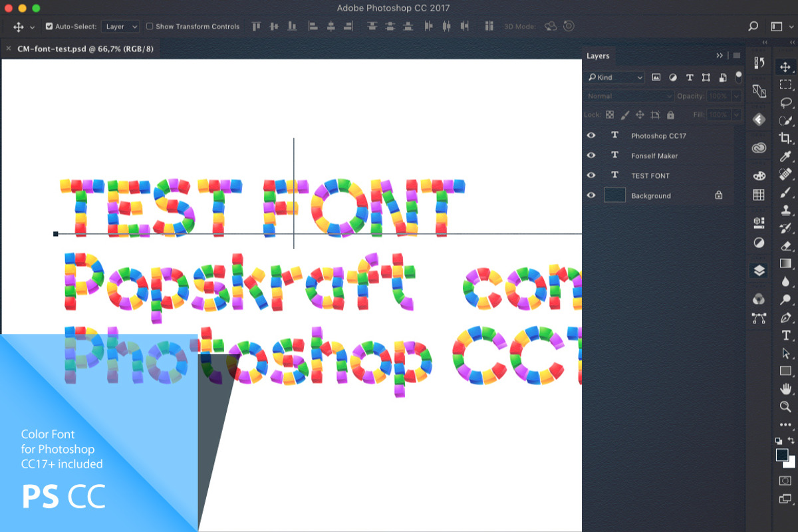Reset default foreground and background colors
The image size is (798, 532).
click(x=779, y=441)
